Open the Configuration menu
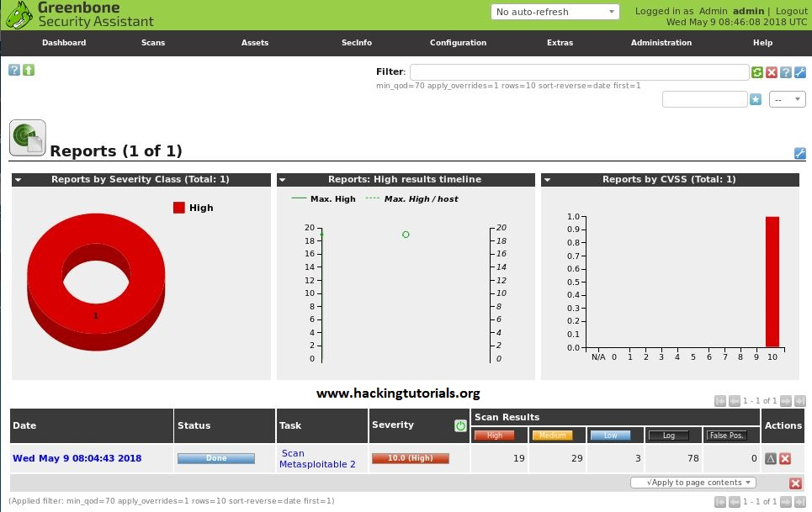812x512 pixels. coord(459,43)
